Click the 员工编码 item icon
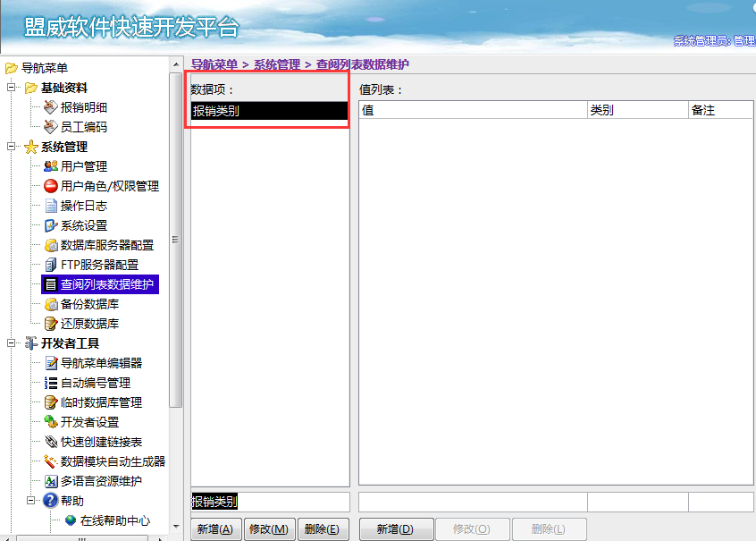The image size is (756, 541). 51,127
